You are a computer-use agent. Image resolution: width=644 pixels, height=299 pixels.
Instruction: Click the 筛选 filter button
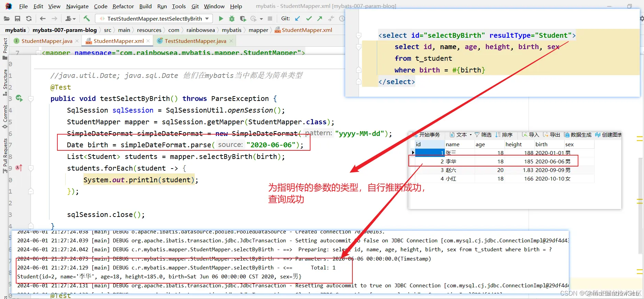483,135
